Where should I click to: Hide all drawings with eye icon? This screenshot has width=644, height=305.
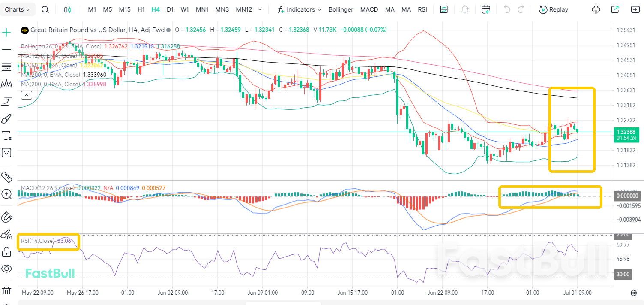tap(6, 269)
